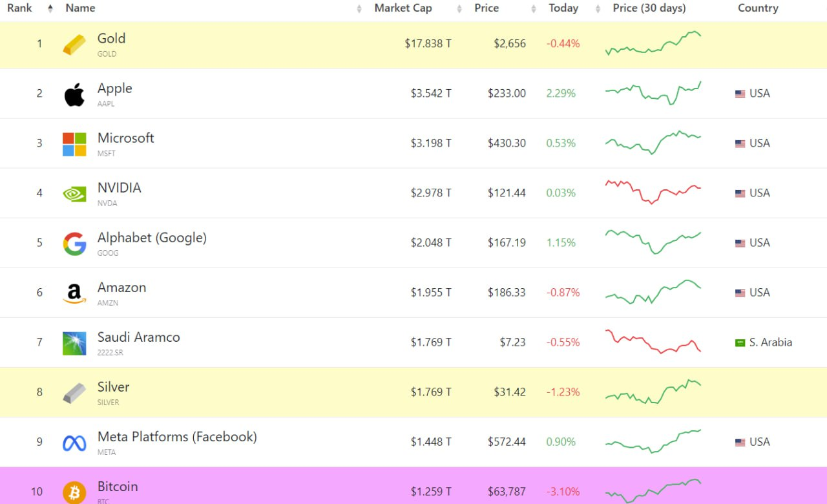Open the Meta Platforms (Facebook) link

pyautogui.click(x=177, y=437)
